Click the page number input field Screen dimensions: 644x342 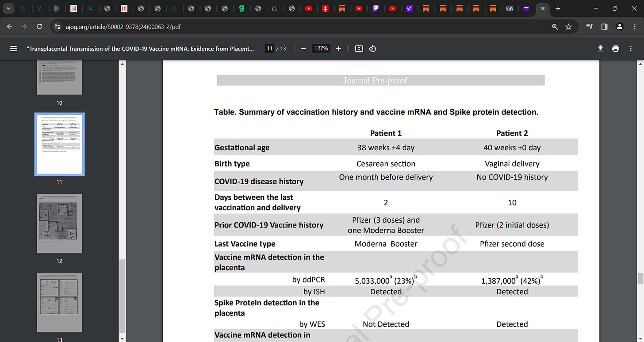[269, 49]
